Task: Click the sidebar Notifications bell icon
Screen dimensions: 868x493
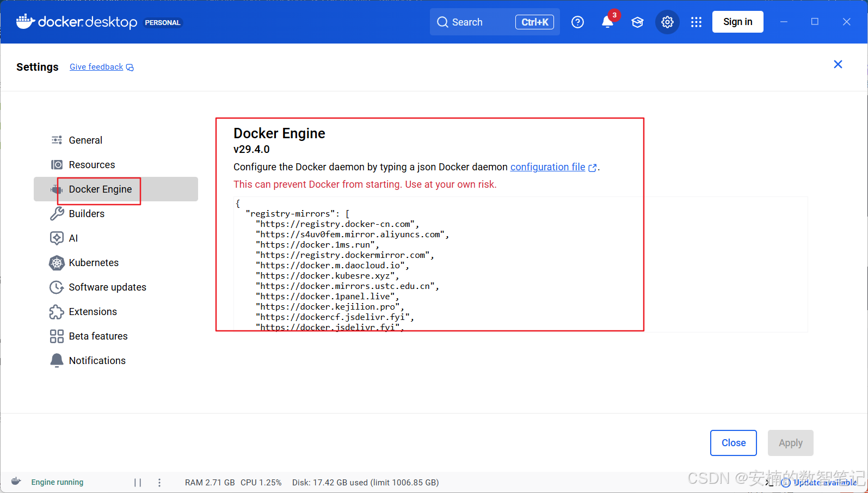Action: (57, 361)
